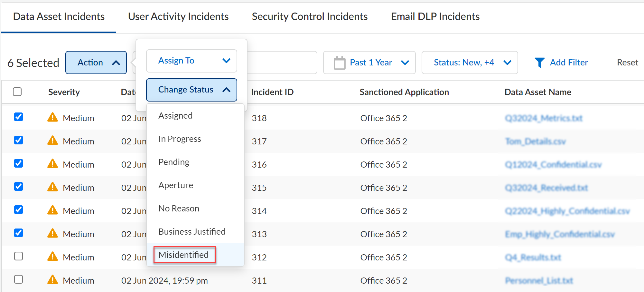Open the Past 1 Year date dropdown
This screenshot has width=644, height=292.
[x=369, y=63]
